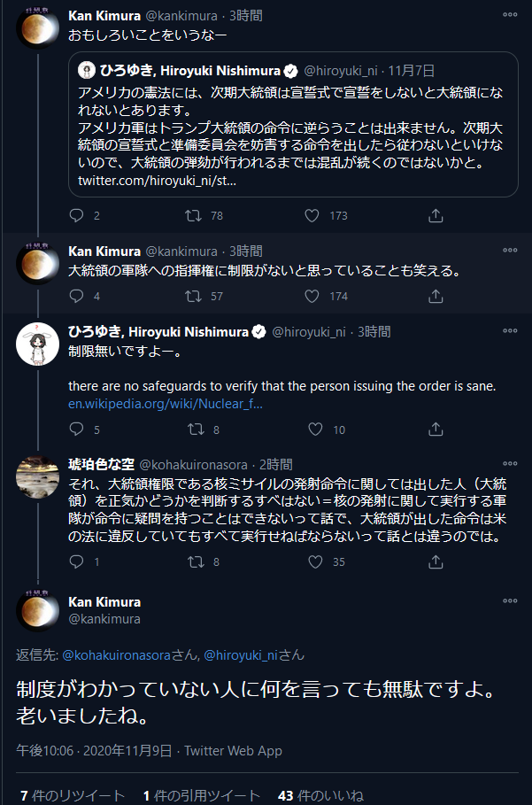Open more options on Hiroyuki's tweet

[510, 330]
